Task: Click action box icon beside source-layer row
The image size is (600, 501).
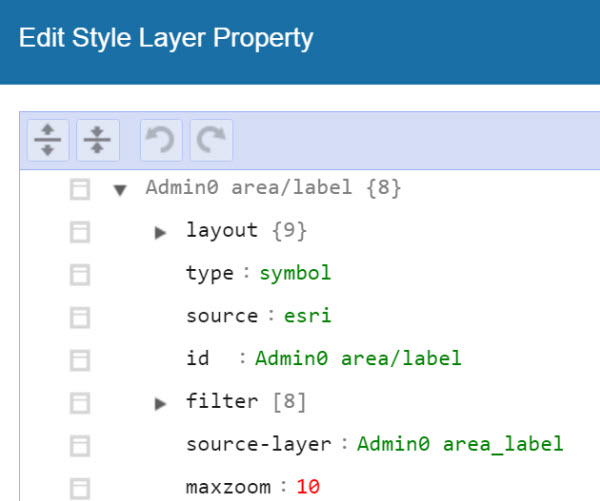Action: tap(79, 445)
